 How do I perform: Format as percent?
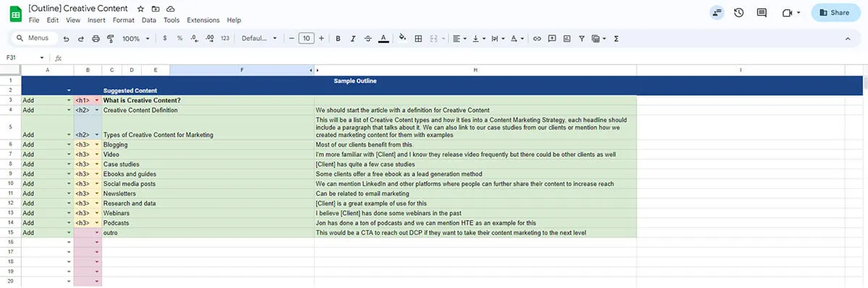pyautogui.click(x=179, y=38)
